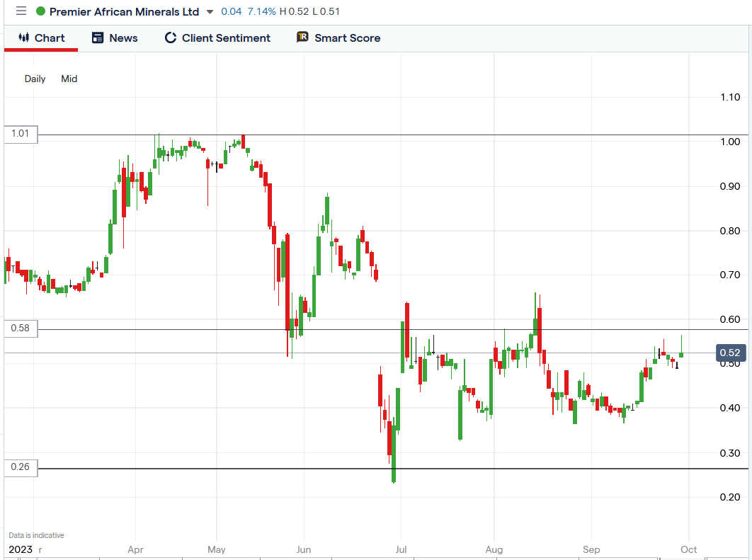The height and width of the screenshot is (560, 752).
Task: Click the Oct date axis label
Action: click(689, 549)
